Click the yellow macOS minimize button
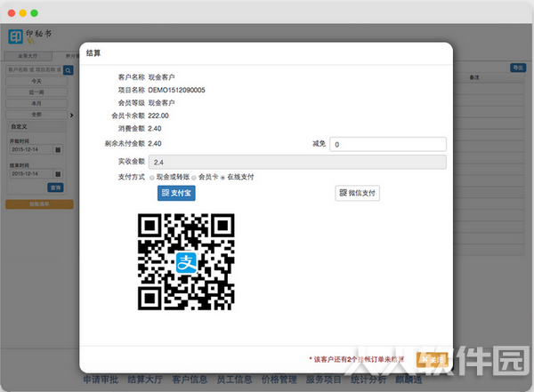The image size is (534, 392). coord(23,13)
